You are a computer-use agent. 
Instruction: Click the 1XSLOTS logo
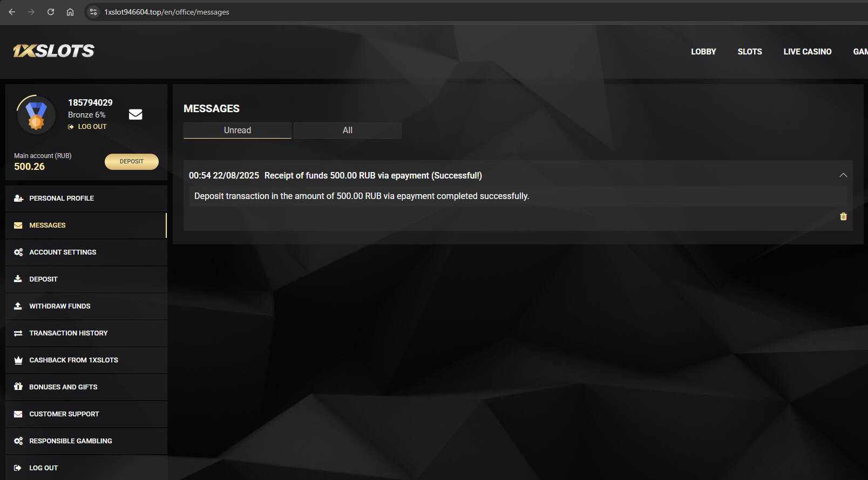tap(54, 51)
